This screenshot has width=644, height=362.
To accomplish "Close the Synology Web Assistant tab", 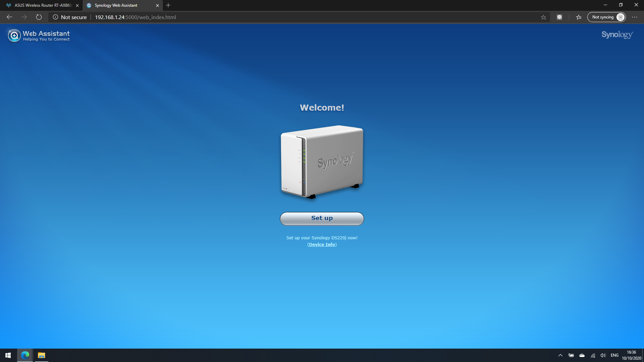I will click(157, 5).
